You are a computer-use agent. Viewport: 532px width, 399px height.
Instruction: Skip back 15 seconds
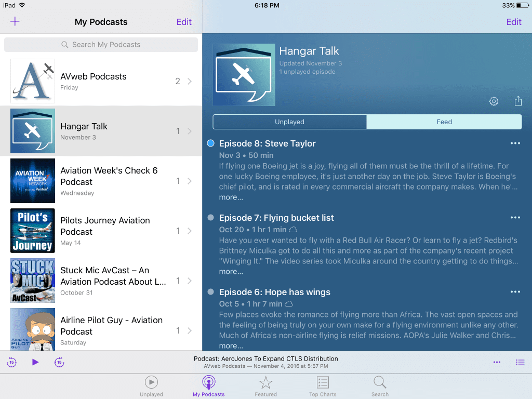pos(11,362)
